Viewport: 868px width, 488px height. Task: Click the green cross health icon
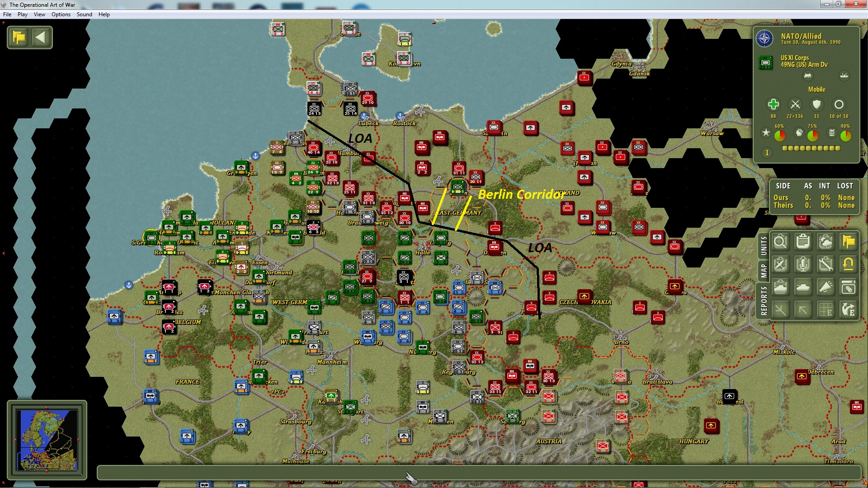click(773, 104)
